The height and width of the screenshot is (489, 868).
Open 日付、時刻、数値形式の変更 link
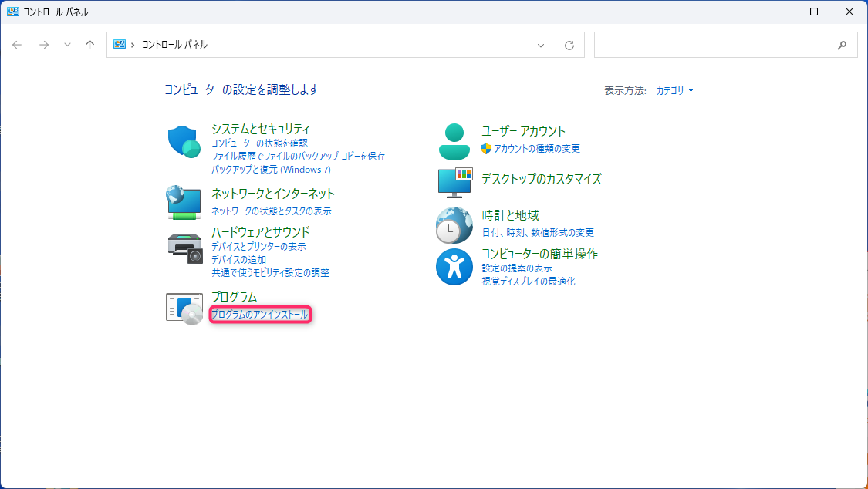click(x=538, y=233)
